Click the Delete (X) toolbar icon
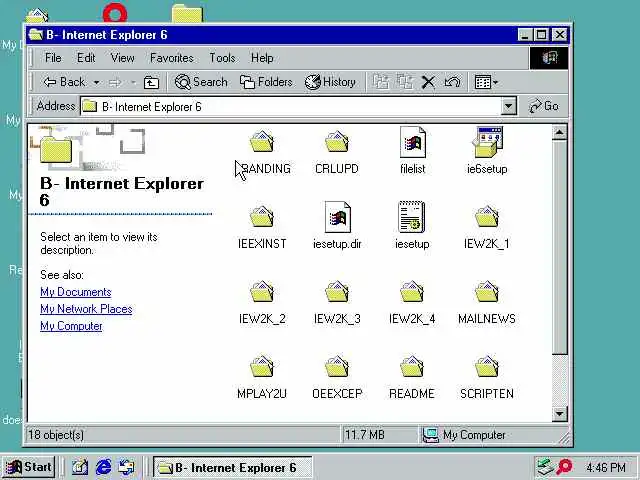640x480 pixels. pyautogui.click(x=428, y=82)
